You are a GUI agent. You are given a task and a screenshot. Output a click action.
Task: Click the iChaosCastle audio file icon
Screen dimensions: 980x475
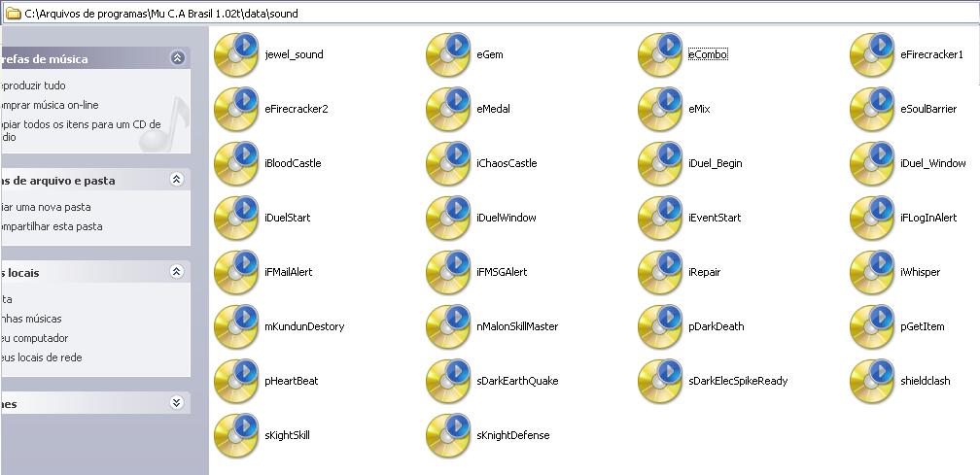[447, 163]
